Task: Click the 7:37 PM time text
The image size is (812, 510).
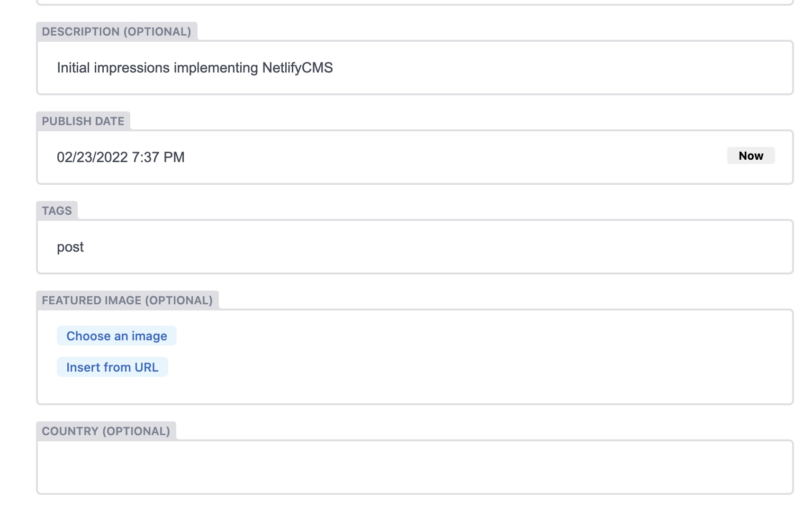Action: tap(158, 157)
